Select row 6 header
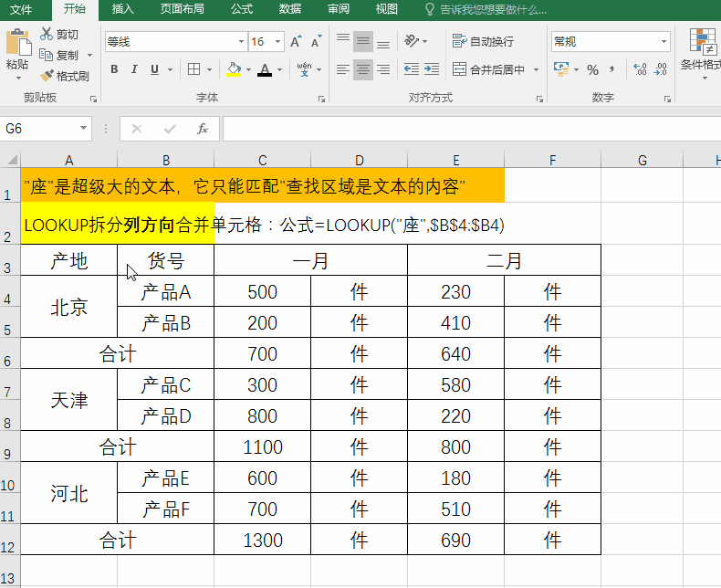This screenshot has height=588, width=721. pyautogui.click(x=10, y=353)
